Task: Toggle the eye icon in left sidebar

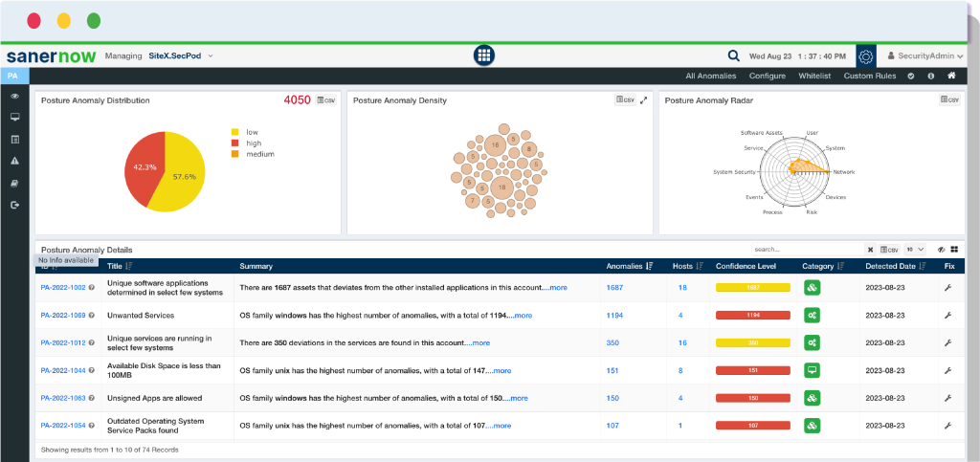Action: click(x=15, y=97)
